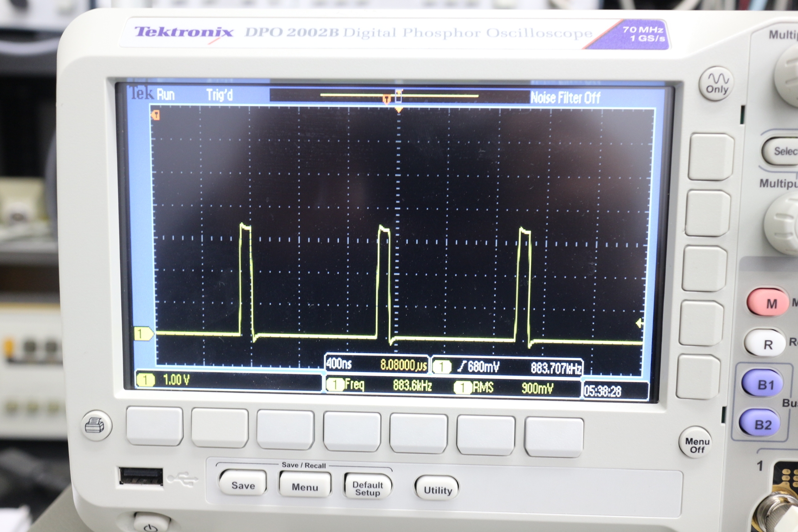Tap the channel 1 ground marker on screen
Screen dimensions: 798x532
(x=143, y=333)
